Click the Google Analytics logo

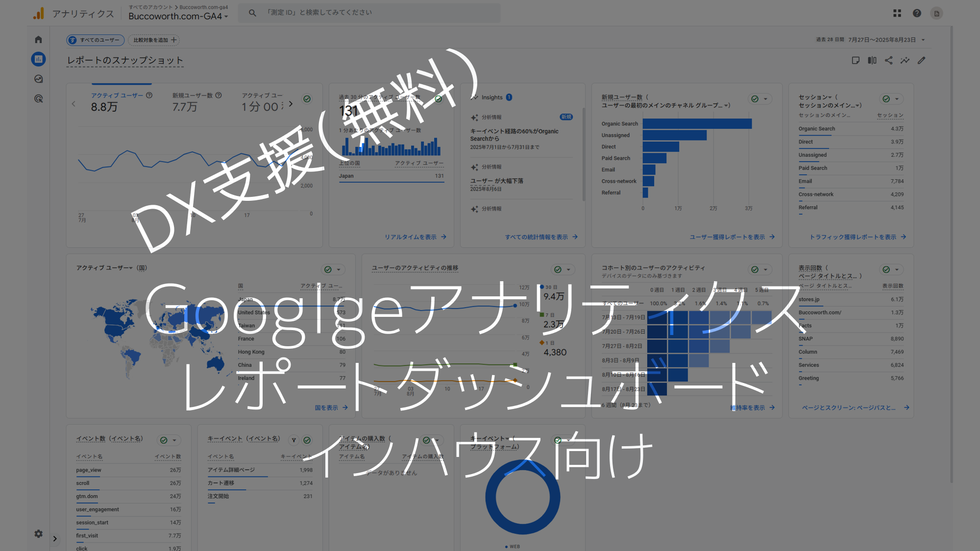click(x=39, y=13)
